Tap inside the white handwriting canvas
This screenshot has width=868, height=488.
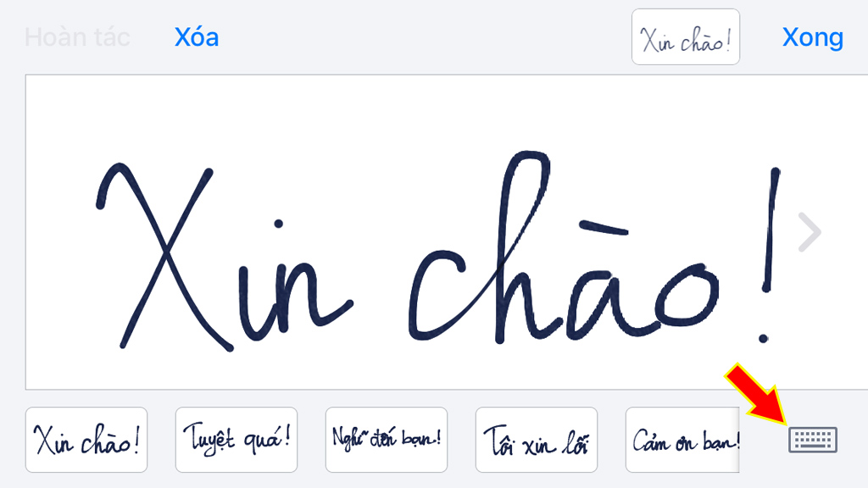(x=446, y=232)
